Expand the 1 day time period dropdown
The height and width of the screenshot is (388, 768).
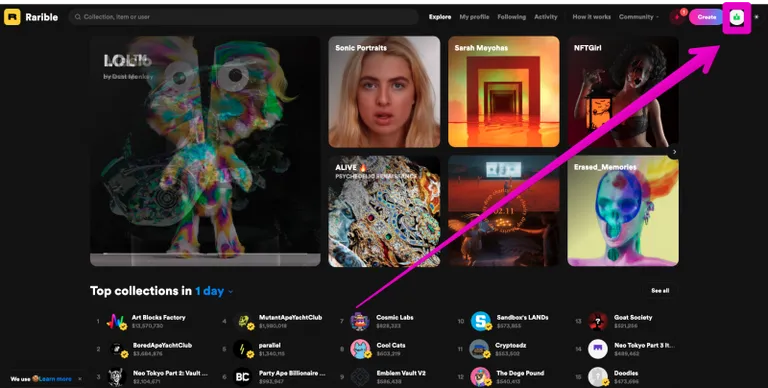pyautogui.click(x=214, y=291)
